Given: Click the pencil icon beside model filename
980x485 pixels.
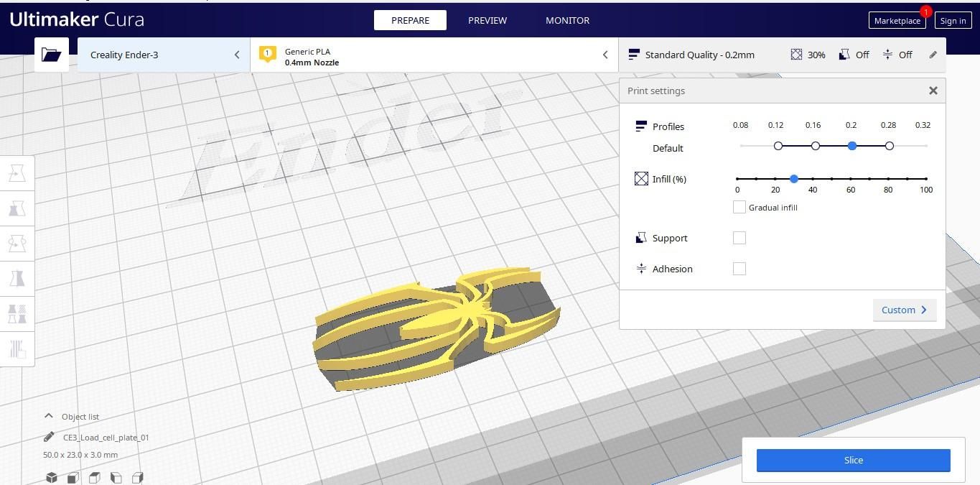Looking at the screenshot, I should [x=49, y=437].
